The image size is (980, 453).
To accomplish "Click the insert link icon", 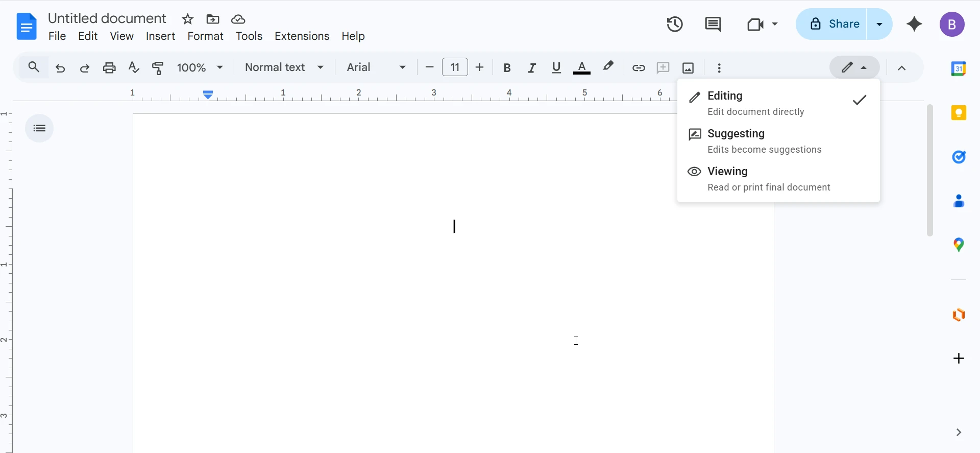I will (x=639, y=67).
